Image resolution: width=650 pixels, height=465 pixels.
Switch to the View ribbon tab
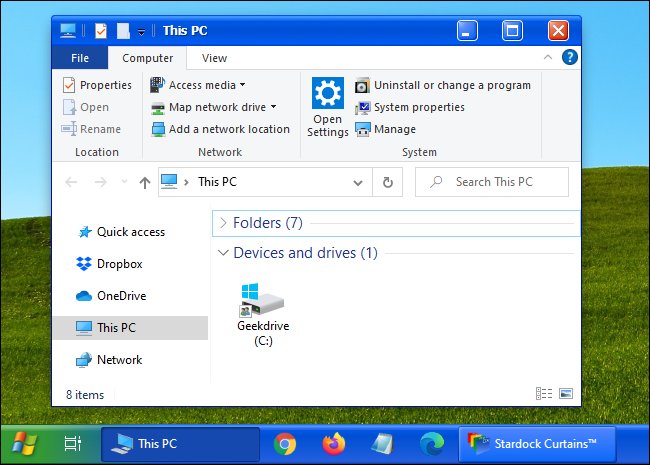(x=214, y=58)
